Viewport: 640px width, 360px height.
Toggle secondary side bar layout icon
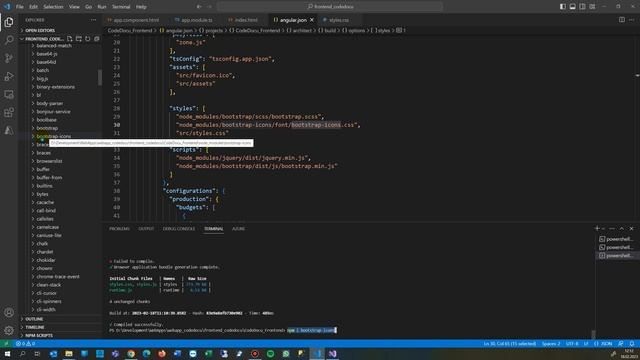582,7
